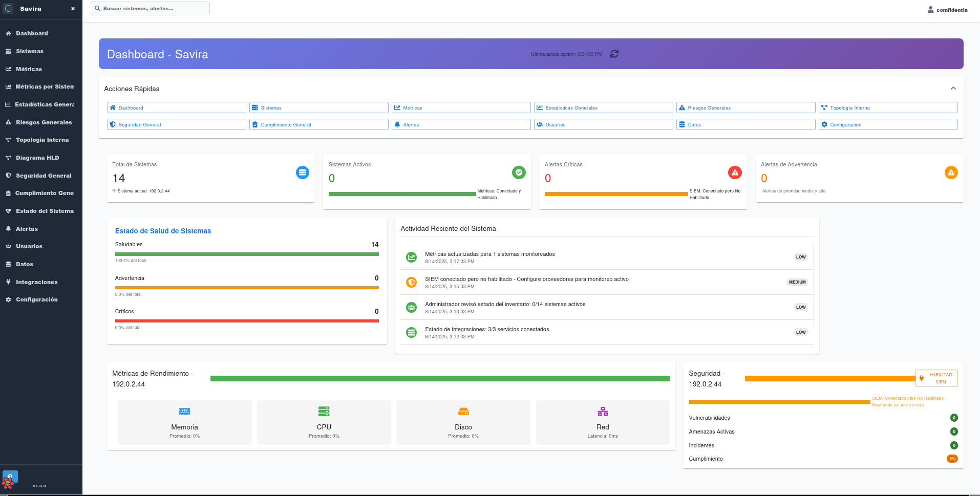This screenshot has height=496, width=980.
Task: Click the Memoria icon in performance metrics
Action: click(184, 411)
